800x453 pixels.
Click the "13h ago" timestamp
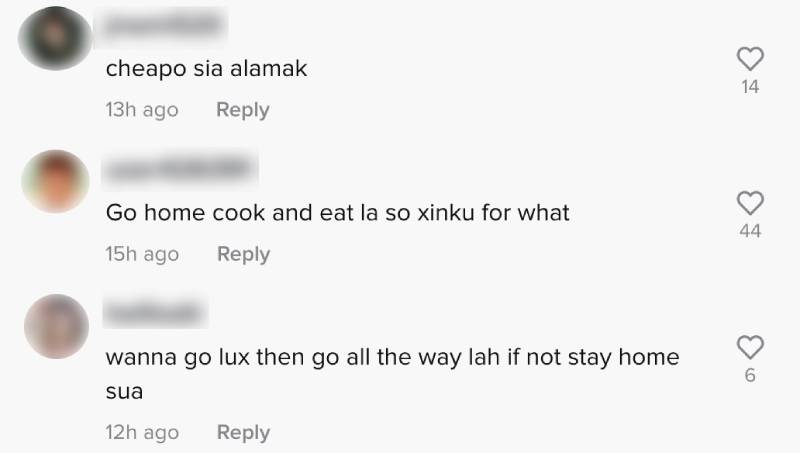point(142,110)
